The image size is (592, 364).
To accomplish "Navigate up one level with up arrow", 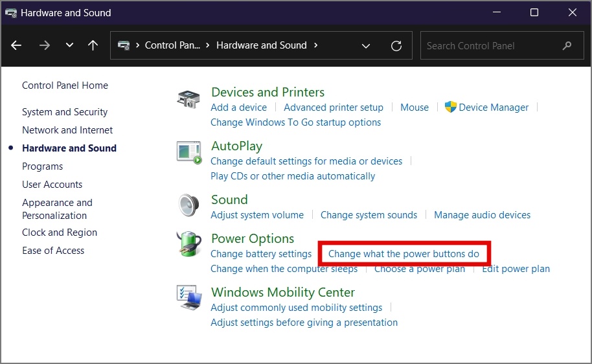I will coord(93,45).
